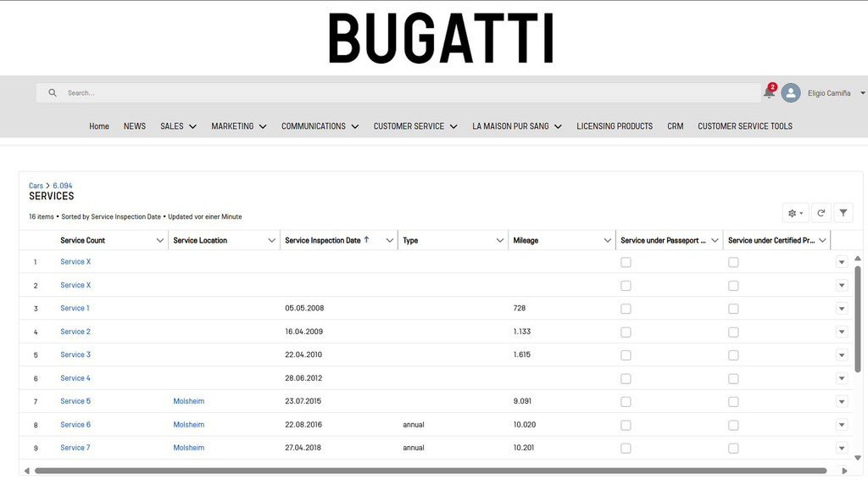Focus the Search input field
This screenshot has height=480, width=868.
point(398,93)
